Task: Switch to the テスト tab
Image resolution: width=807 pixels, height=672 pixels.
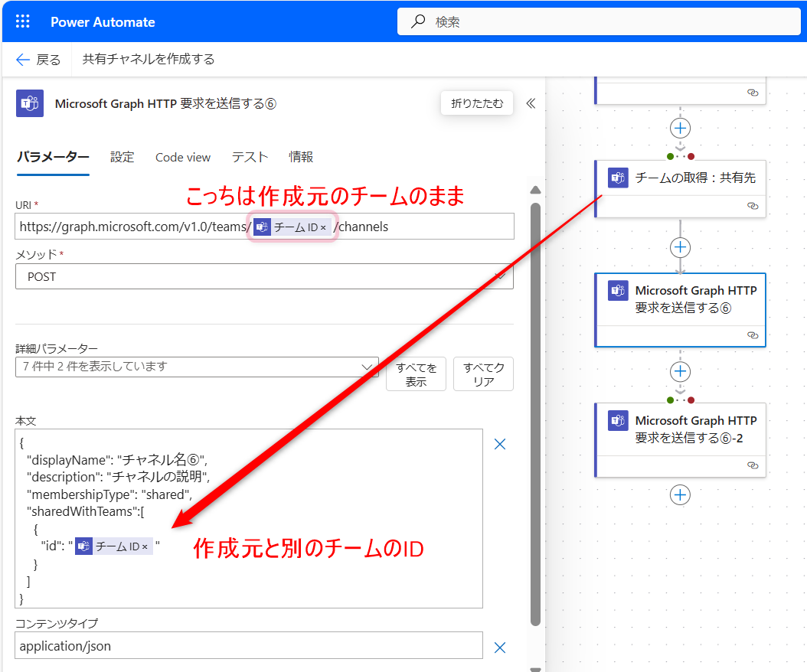Action: [x=250, y=157]
